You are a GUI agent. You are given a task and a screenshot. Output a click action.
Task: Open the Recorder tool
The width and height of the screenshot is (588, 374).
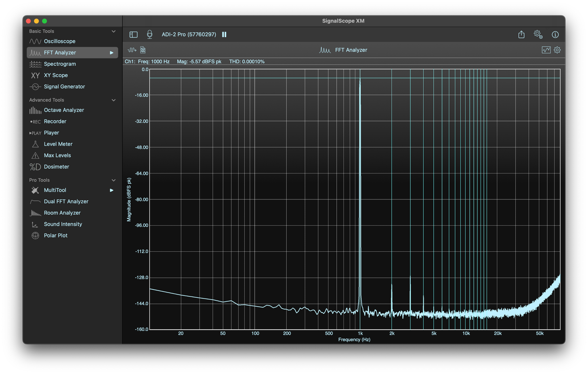point(55,121)
